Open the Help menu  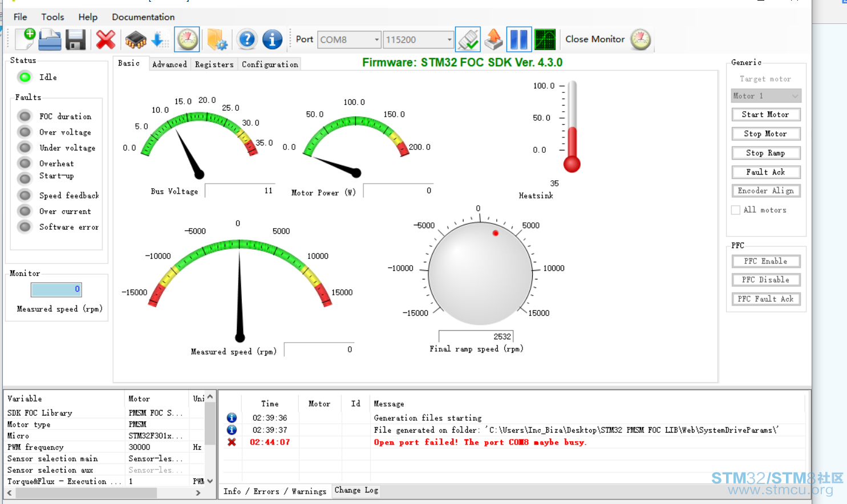(88, 17)
